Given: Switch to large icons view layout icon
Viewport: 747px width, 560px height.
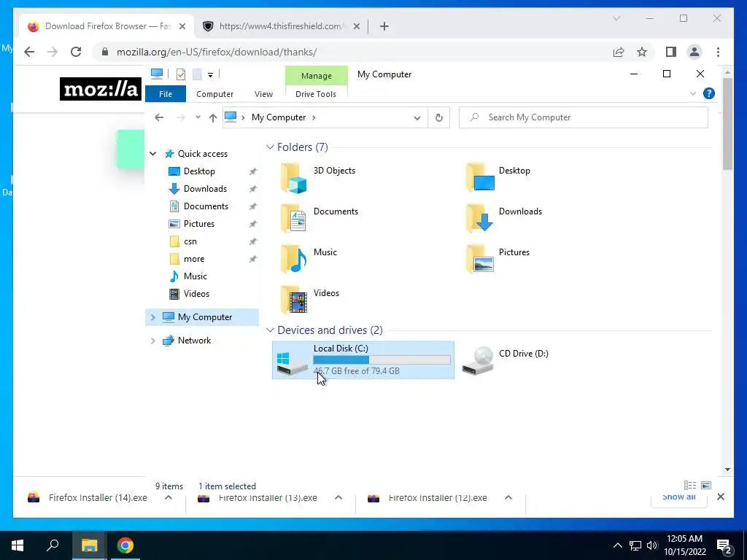Looking at the screenshot, I should (706, 485).
